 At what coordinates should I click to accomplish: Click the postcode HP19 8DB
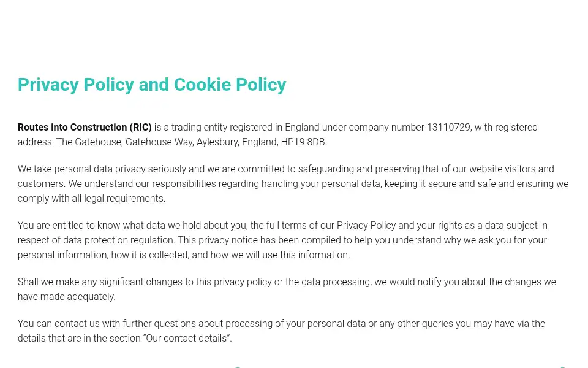tap(304, 142)
